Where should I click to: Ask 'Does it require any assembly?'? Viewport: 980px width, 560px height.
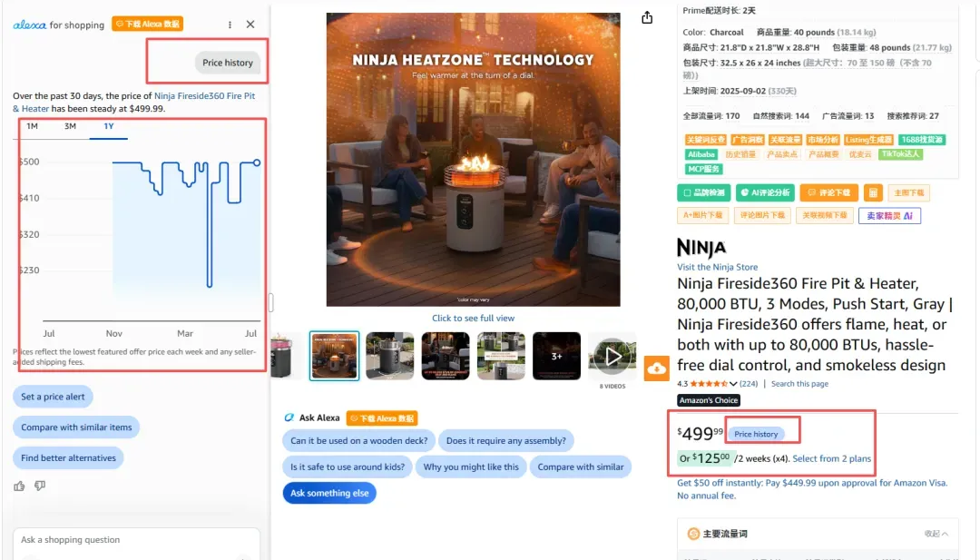coord(505,440)
